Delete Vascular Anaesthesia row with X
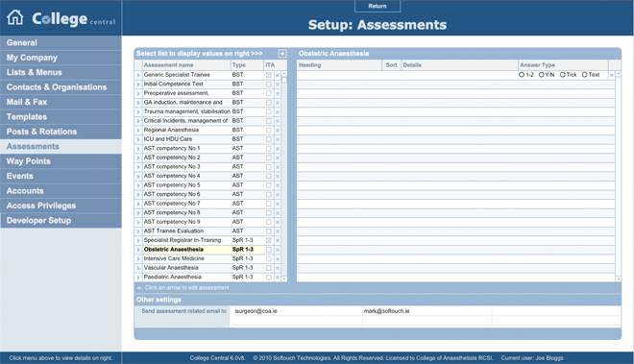 (278, 268)
